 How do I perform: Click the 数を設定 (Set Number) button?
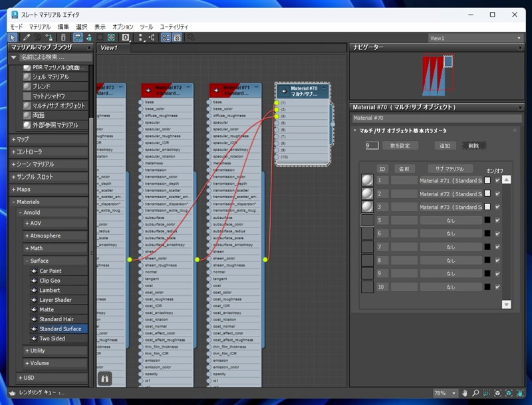pos(400,146)
